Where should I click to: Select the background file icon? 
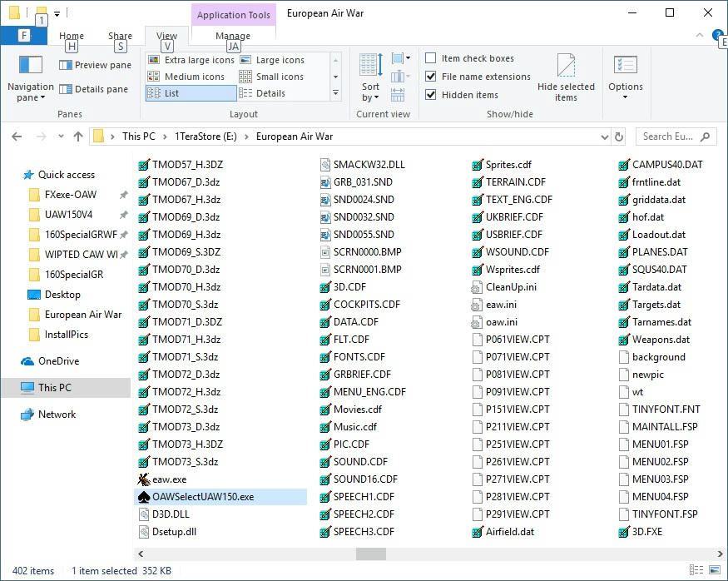click(624, 357)
